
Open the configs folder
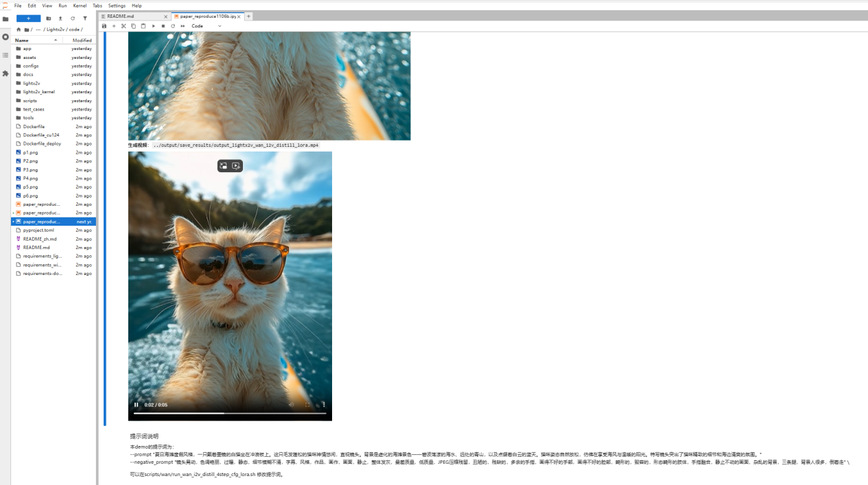coord(54,66)
